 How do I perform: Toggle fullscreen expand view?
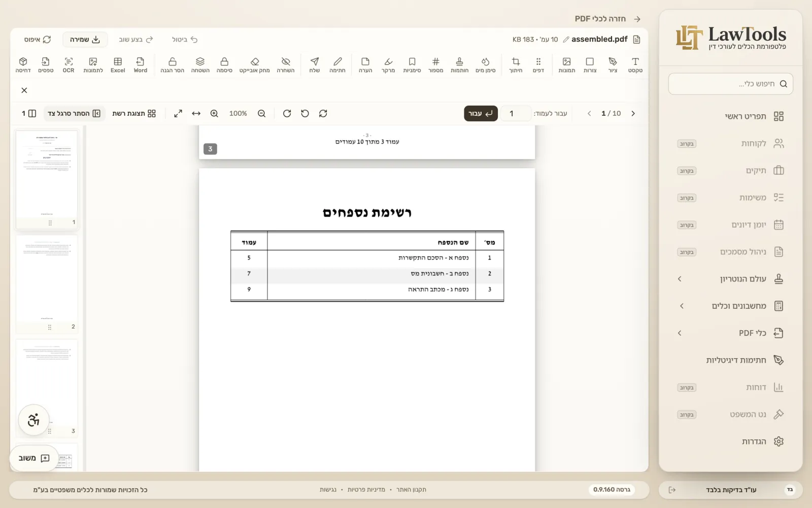178,113
